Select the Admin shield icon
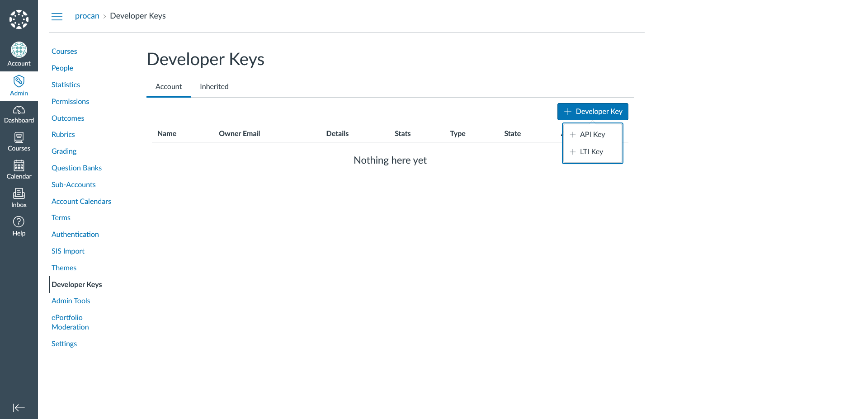Image resolution: width=868 pixels, height=419 pixels. coord(19,81)
